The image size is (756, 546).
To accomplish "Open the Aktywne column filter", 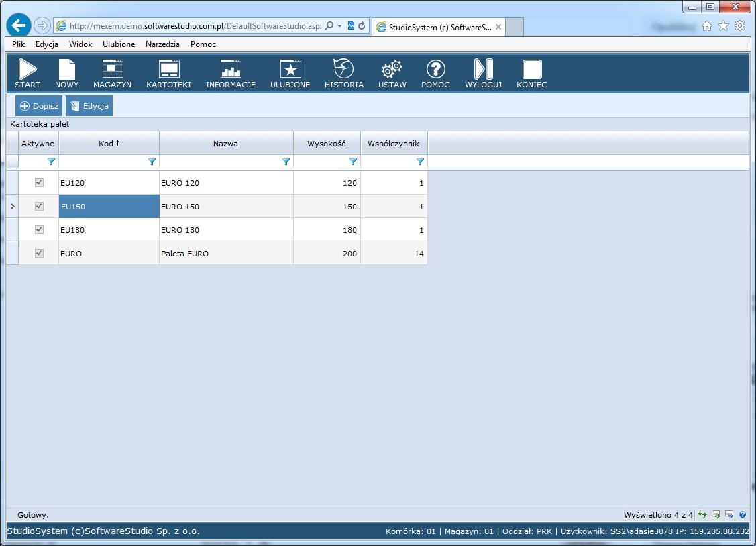I will tap(51, 162).
